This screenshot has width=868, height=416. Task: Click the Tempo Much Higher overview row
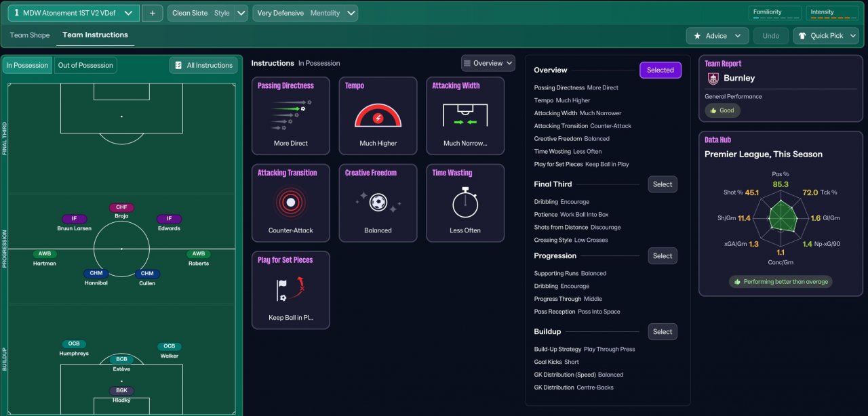tap(562, 101)
